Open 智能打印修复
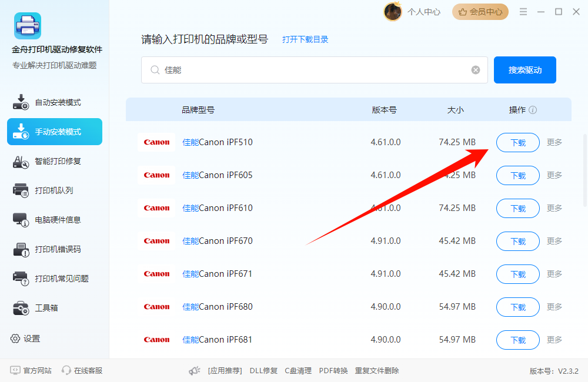 pos(55,161)
